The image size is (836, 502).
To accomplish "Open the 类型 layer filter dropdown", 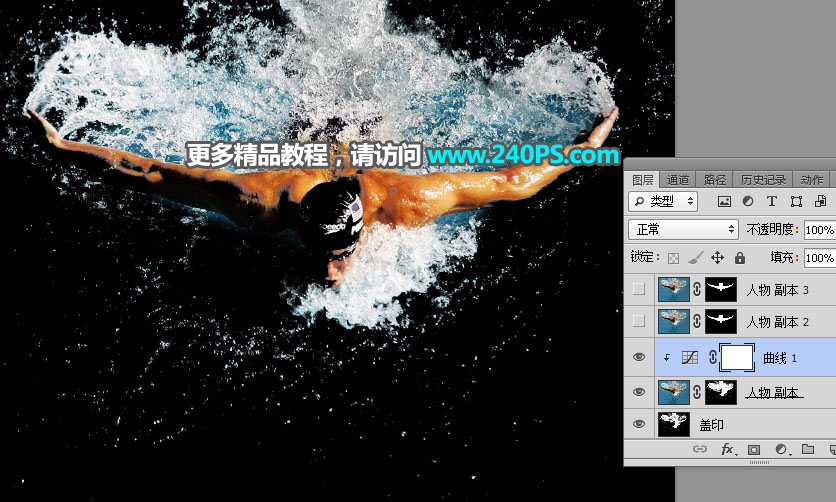I will (x=665, y=201).
